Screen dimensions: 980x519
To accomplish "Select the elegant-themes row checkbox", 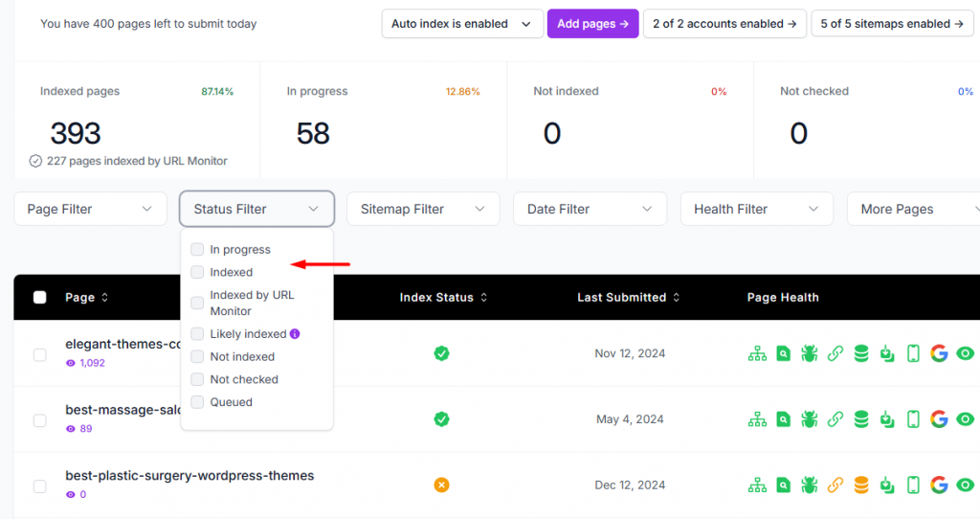I will (x=40, y=354).
